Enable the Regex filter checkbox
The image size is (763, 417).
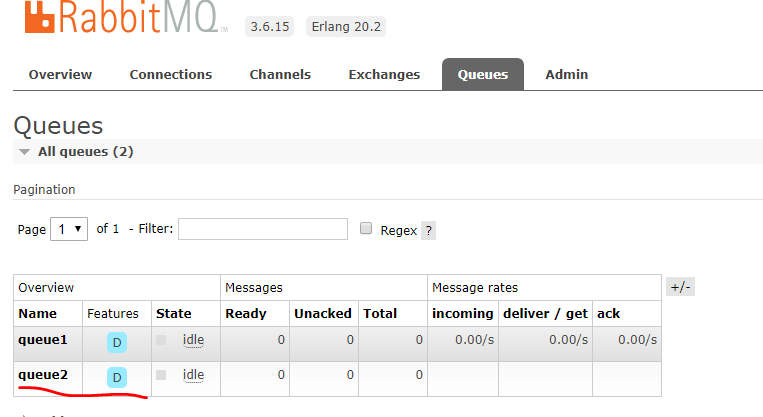[x=367, y=229]
